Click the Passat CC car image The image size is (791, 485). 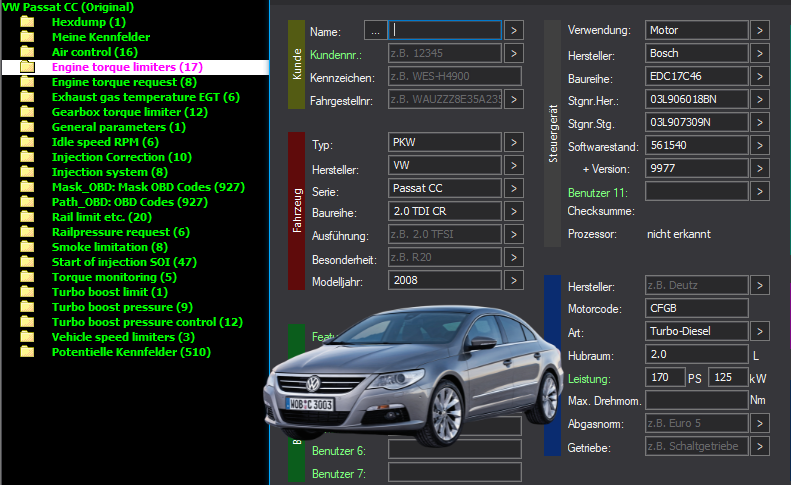click(414, 376)
